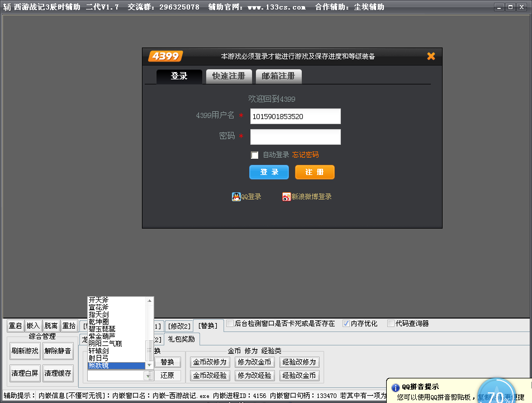Switch to the 快速注册 tab
The height and width of the screenshot is (403, 532).
click(229, 76)
